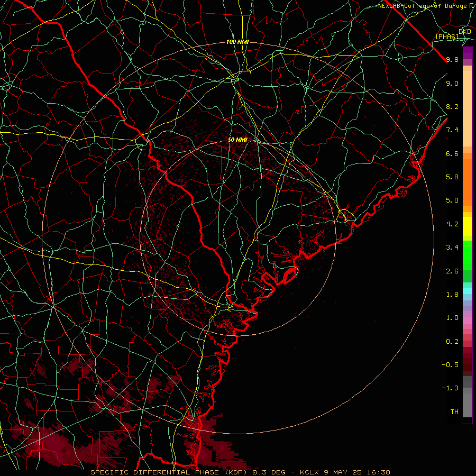Click the 9.0 value on the color scale
The image size is (476, 476).
pyautogui.click(x=452, y=83)
